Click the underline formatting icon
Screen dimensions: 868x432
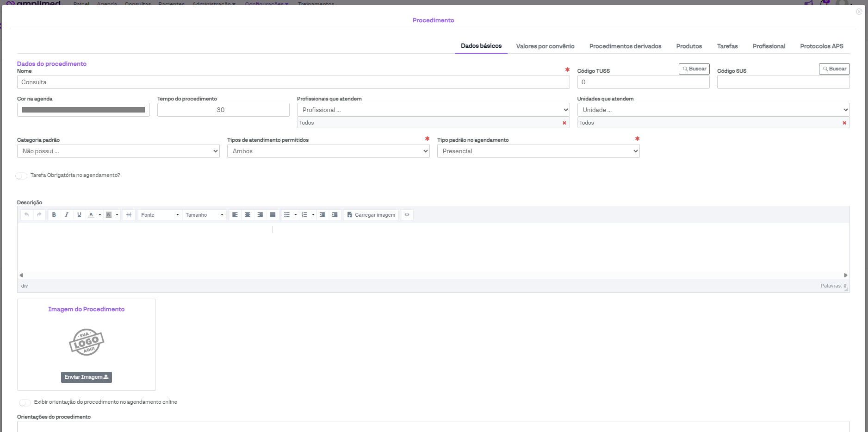point(79,215)
